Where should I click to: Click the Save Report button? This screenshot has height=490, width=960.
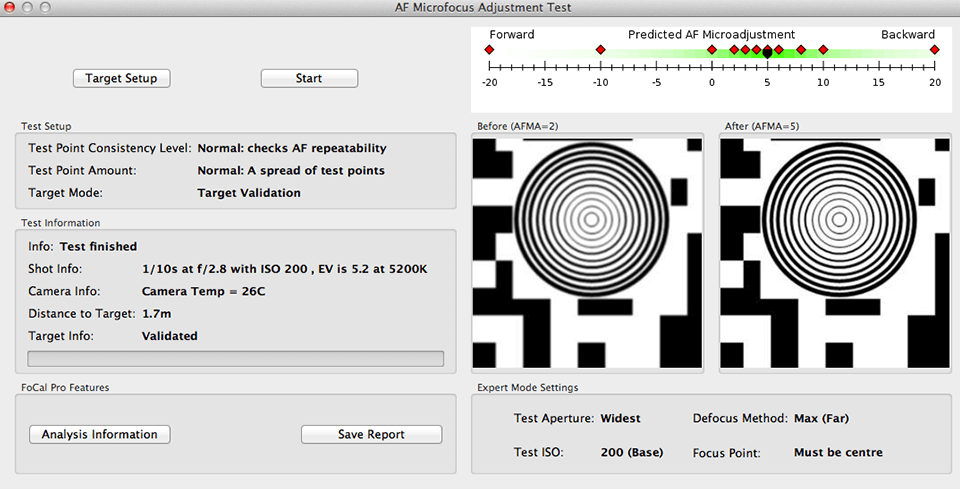click(x=371, y=434)
